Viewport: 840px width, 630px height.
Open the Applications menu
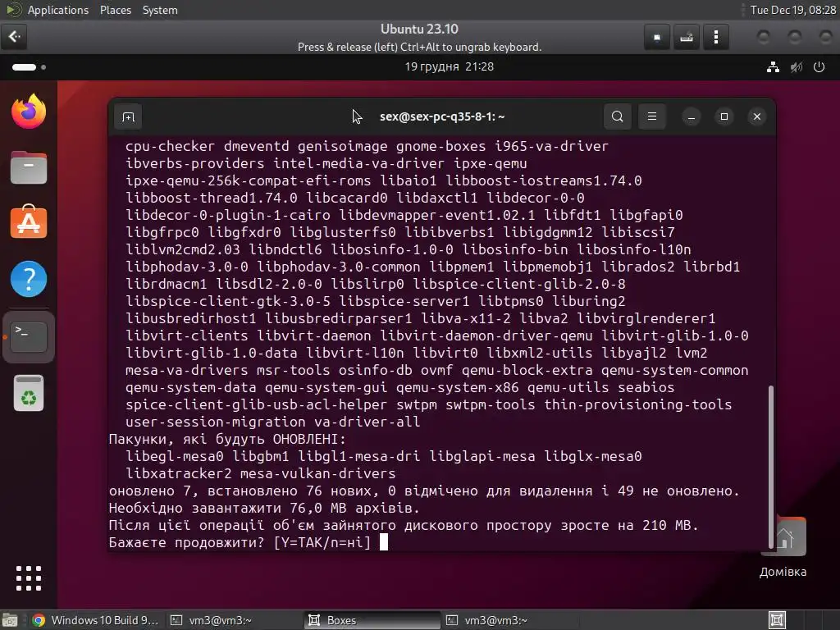[58, 10]
